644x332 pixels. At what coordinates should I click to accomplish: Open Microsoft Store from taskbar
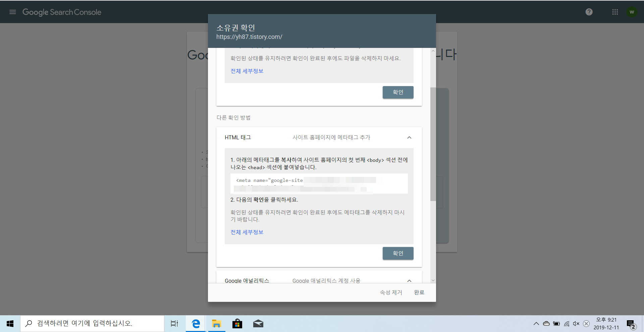coord(237,324)
